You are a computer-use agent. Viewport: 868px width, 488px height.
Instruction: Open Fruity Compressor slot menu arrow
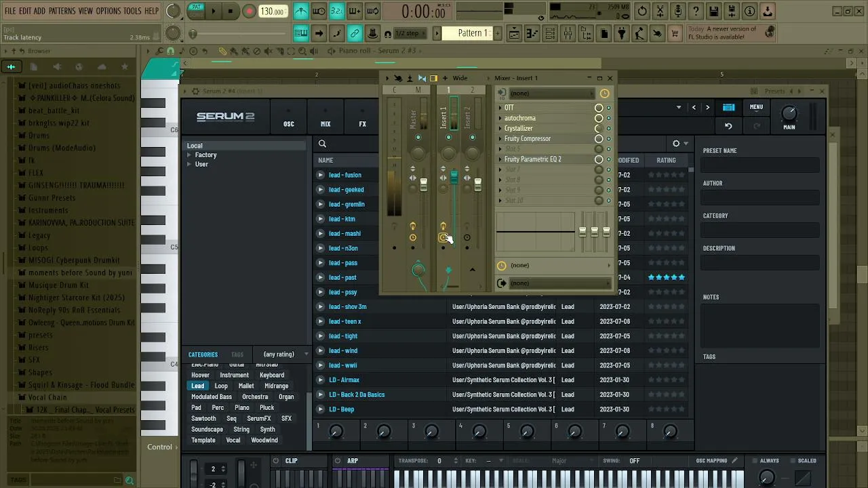point(500,139)
